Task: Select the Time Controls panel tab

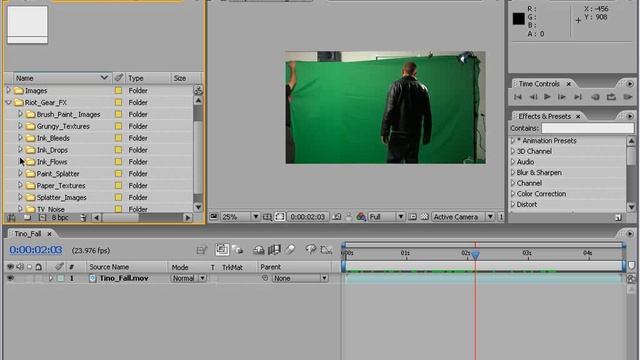Action: [539, 83]
